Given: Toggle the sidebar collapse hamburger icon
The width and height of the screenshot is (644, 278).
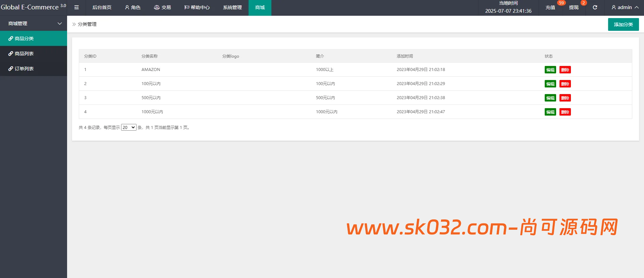Looking at the screenshot, I should click(76, 7).
